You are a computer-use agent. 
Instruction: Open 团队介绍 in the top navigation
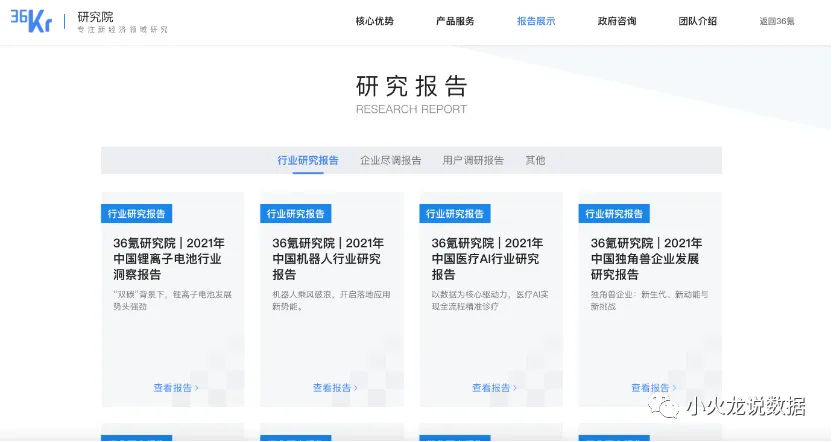[x=697, y=21]
